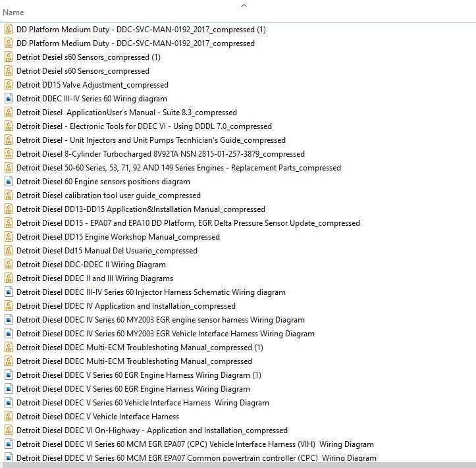
Task: Click image icon of Detroit DDEC III-IV Series 60 Wiring diagram
Action: pos(9,99)
